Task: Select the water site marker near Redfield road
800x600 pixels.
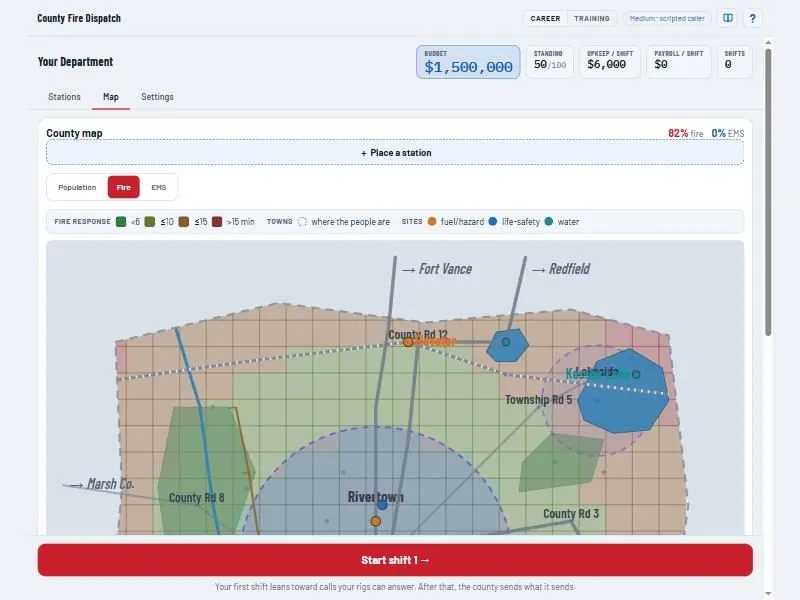Action: point(506,342)
